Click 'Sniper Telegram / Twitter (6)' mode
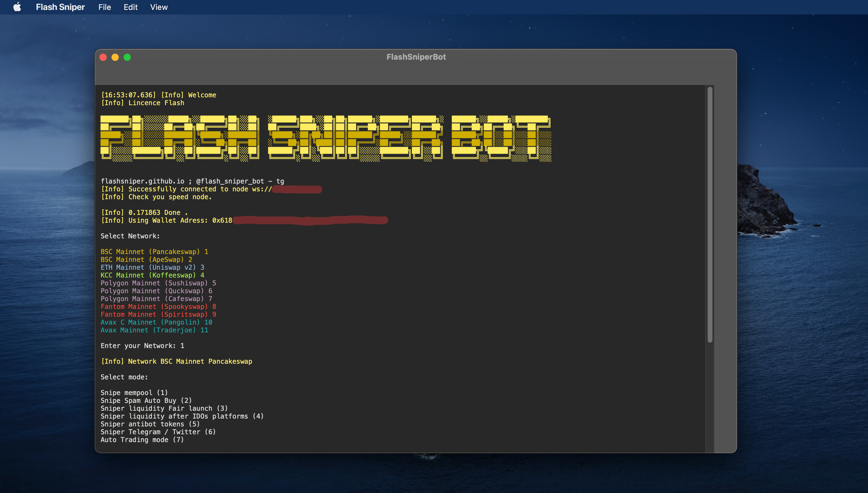868x493 pixels. pyautogui.click(x=158, y=432)
